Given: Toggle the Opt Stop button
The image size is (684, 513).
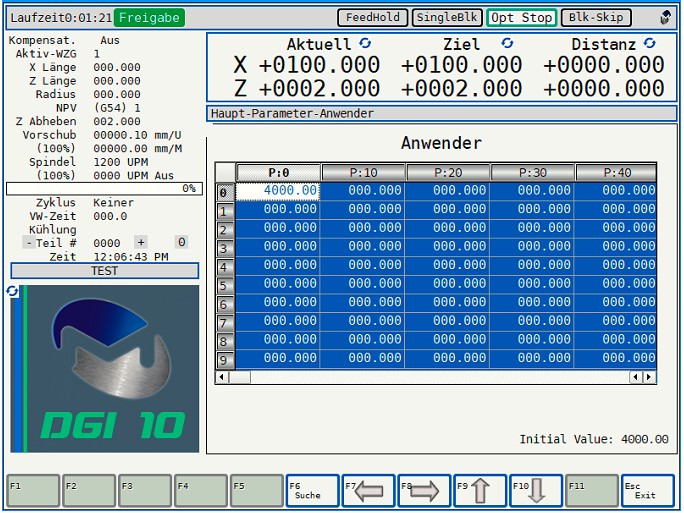Looking at the screenshot, I should [522, 18].
